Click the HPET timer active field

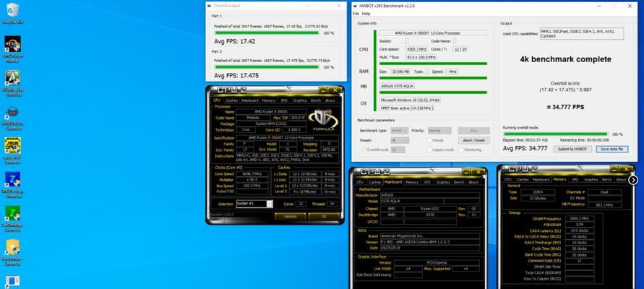click(407, 108)
